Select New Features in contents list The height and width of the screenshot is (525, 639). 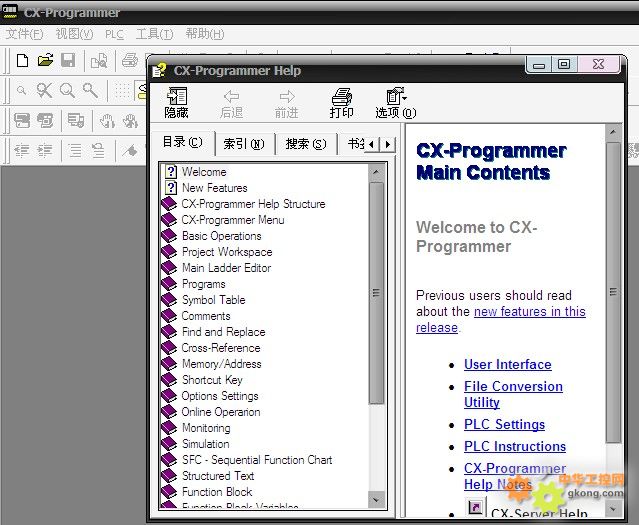(x=214, y=188)
